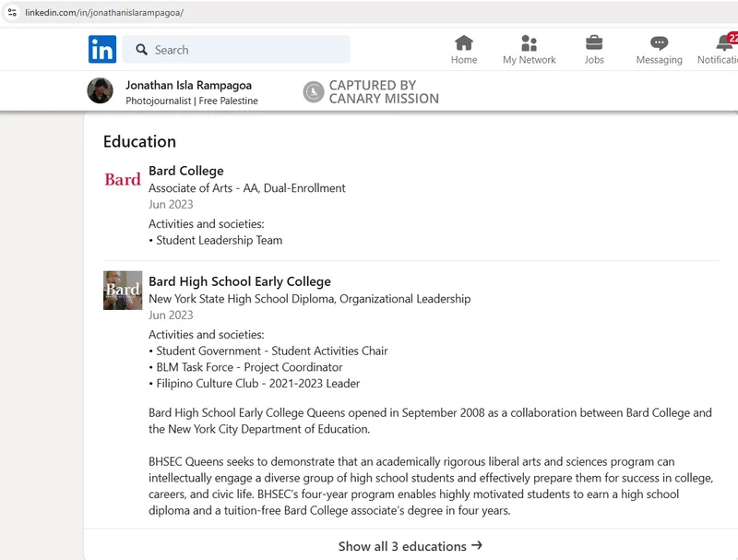Click "Student Leadership Team" bullet
738x560 pixels.
pos(219,241)
